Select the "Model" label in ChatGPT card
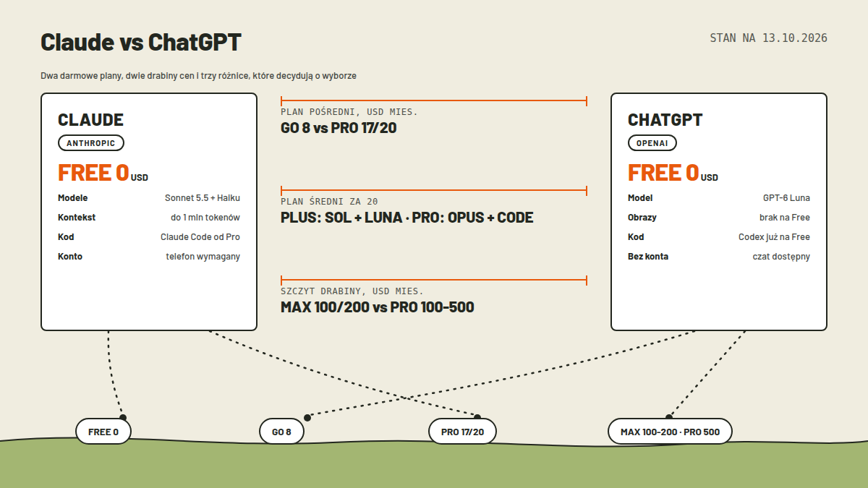The image size is (868, 488). coord(640,198)
